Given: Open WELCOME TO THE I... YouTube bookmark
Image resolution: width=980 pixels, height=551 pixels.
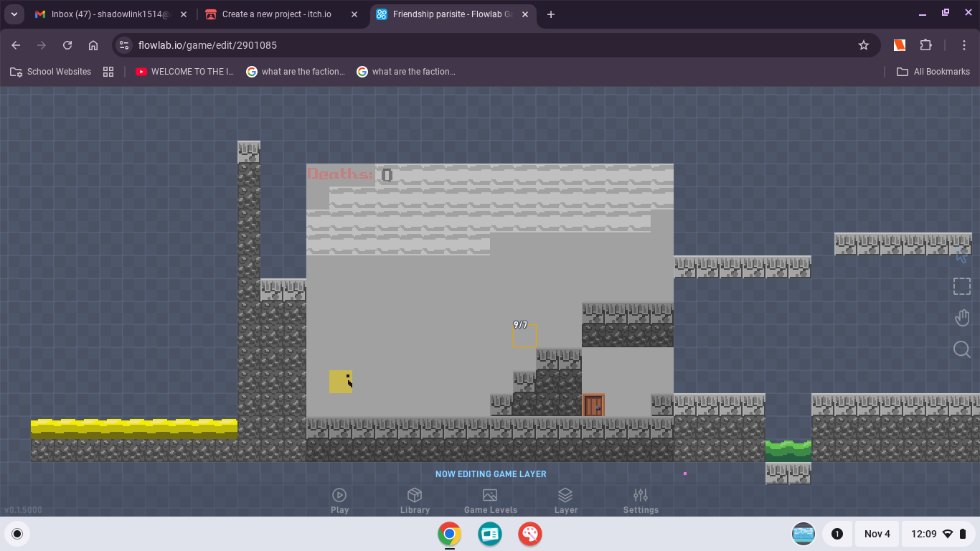Looking at the screenshot, I should 185,72.
